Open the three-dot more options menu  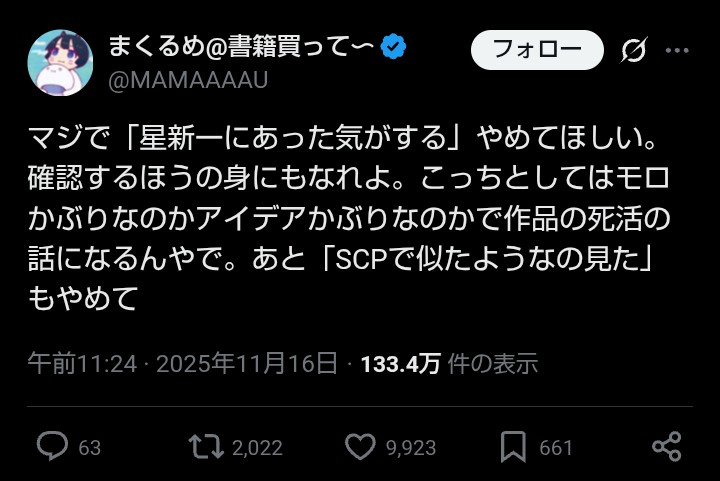pos(677,50)
